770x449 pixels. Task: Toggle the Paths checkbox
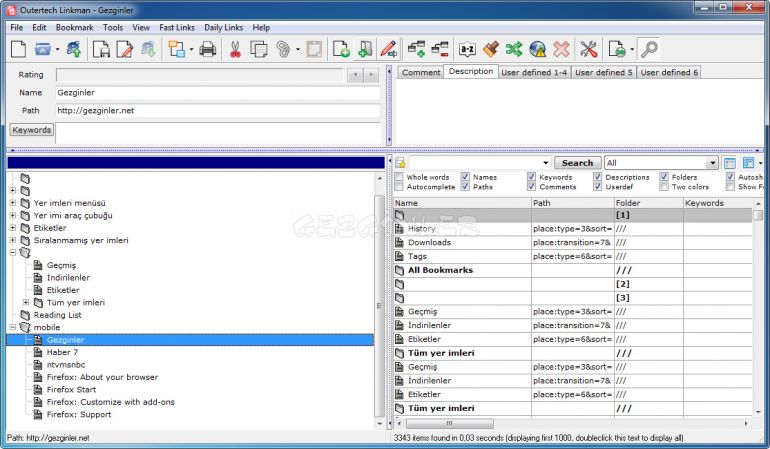tap(465, 187)
